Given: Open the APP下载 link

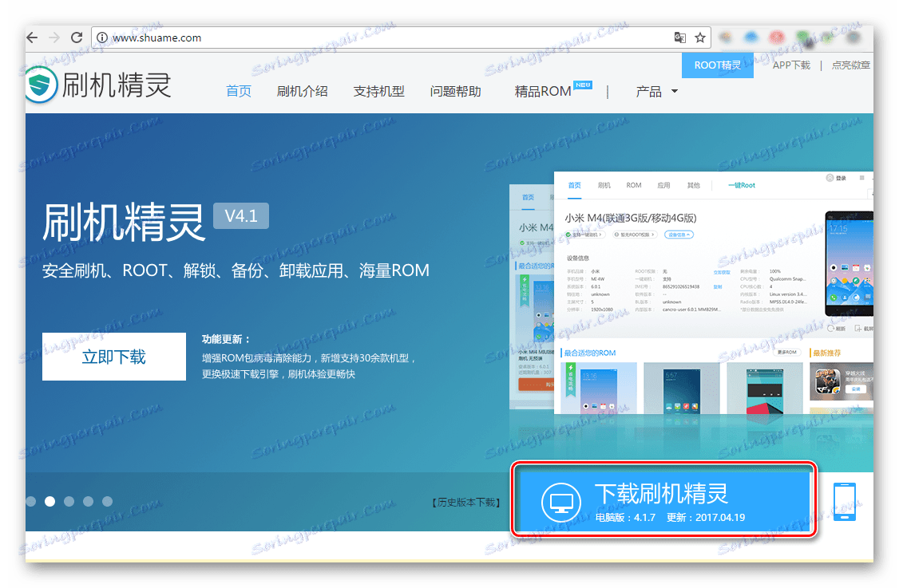Looking at the screenshot, I should click(x=791, y=65).
